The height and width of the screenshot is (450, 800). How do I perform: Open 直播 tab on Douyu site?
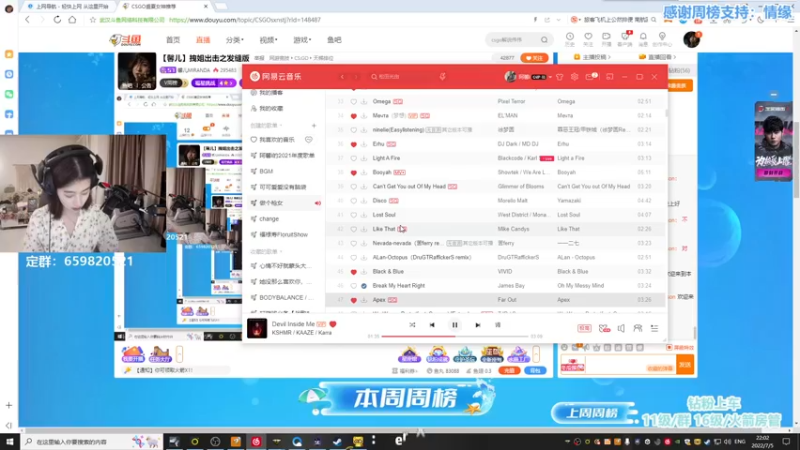(x=203, y=40)
